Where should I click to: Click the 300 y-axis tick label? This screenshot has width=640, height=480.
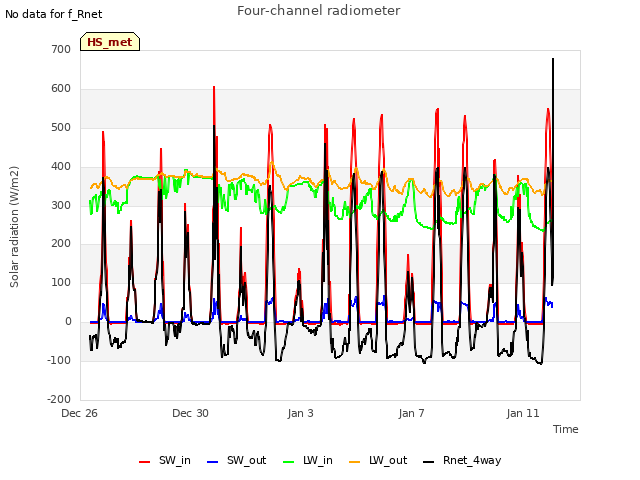(x=61, y=205)
